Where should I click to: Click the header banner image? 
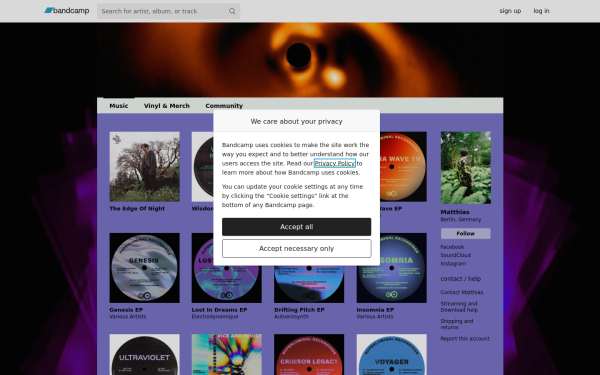pos(300,60)
